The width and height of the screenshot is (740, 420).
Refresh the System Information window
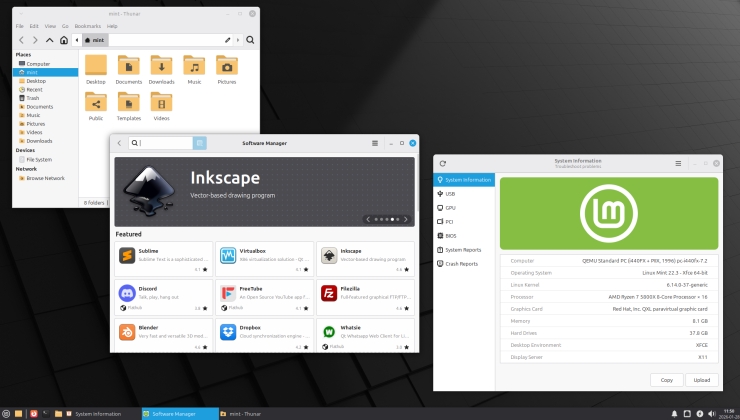(x=443, y=163)
